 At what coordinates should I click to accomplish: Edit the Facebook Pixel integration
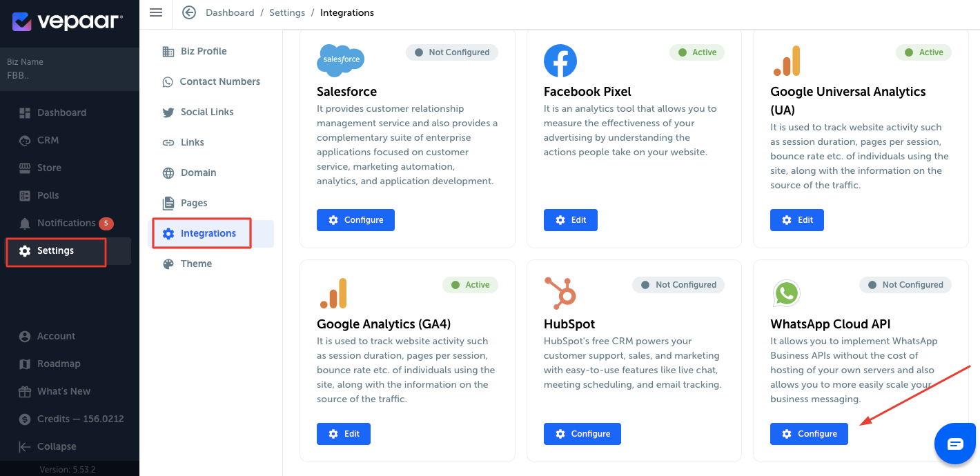click(x=571, y=220)
